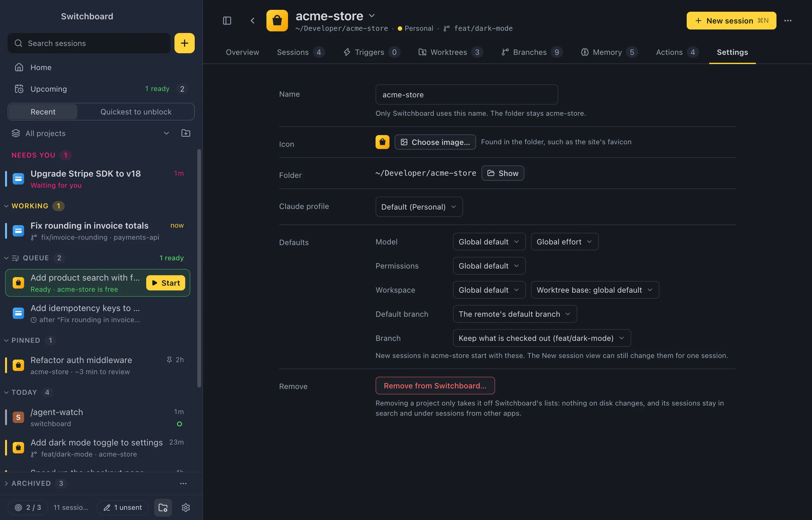
Task: Click the Name field containing acme-store
Action: pyautogui.click(x=467, y=94)
